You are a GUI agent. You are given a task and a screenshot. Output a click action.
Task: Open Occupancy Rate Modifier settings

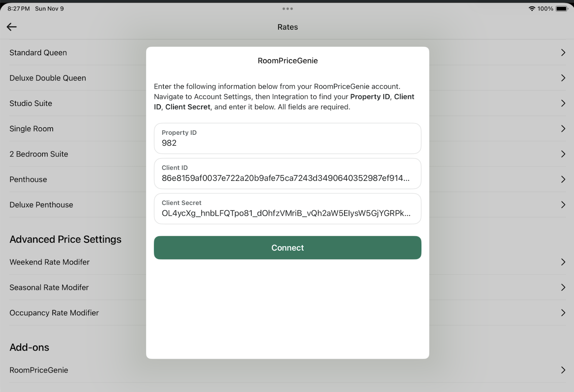(54, 313)
